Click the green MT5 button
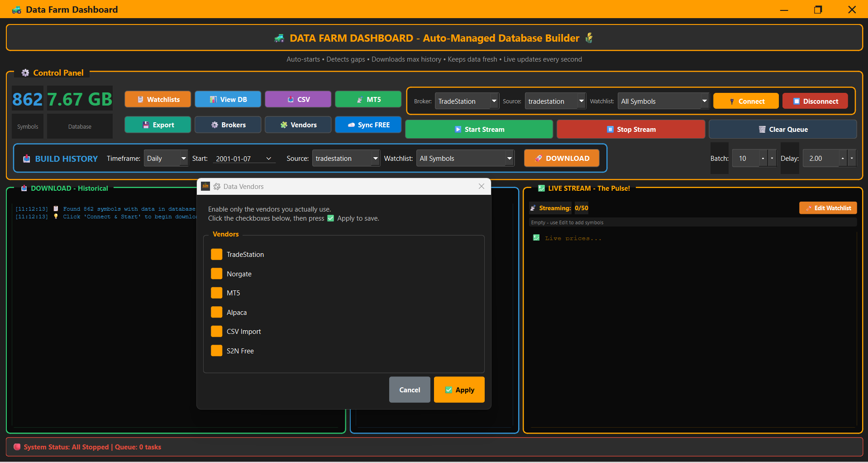The height and width of the screenshot is (463, 868). coord(368,99)
